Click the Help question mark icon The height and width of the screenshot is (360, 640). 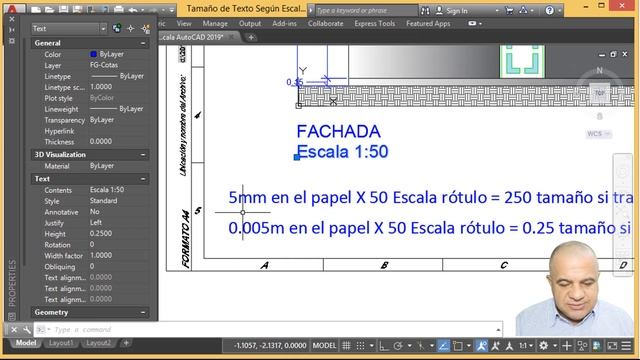pos(550,11)
